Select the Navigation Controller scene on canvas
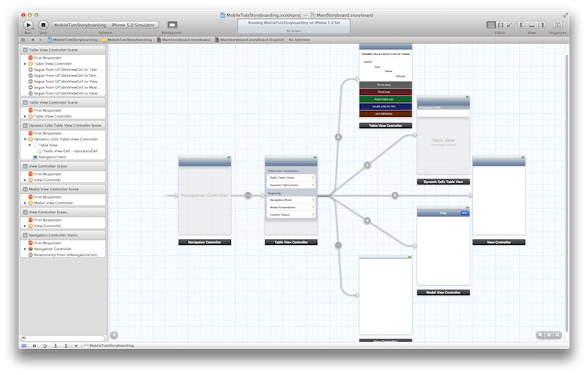 [x=205, y=196]
